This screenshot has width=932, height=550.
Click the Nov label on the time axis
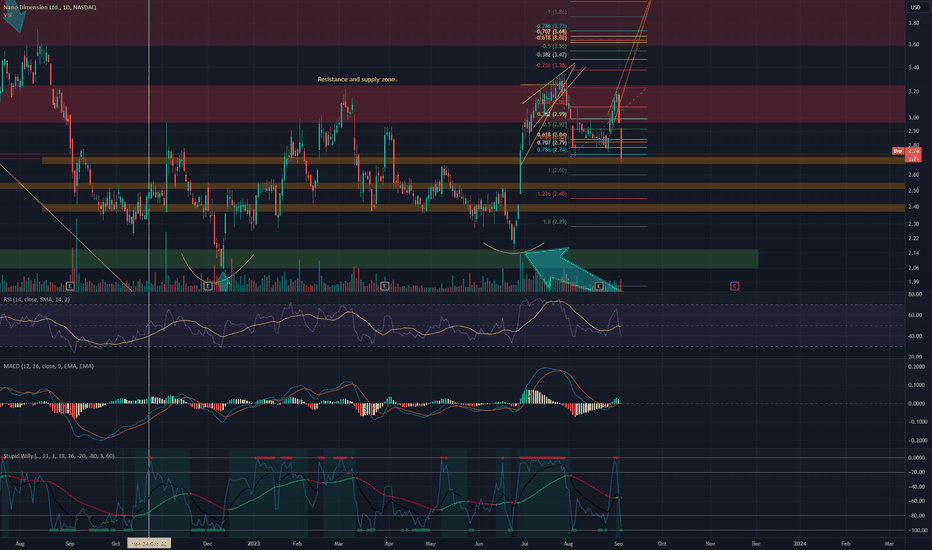pos(710,543)
